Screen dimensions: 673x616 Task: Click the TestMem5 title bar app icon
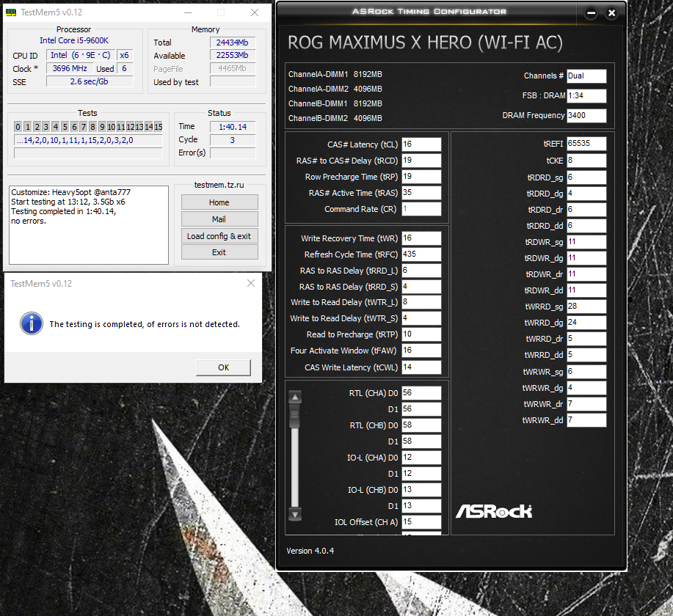(11, 12)
